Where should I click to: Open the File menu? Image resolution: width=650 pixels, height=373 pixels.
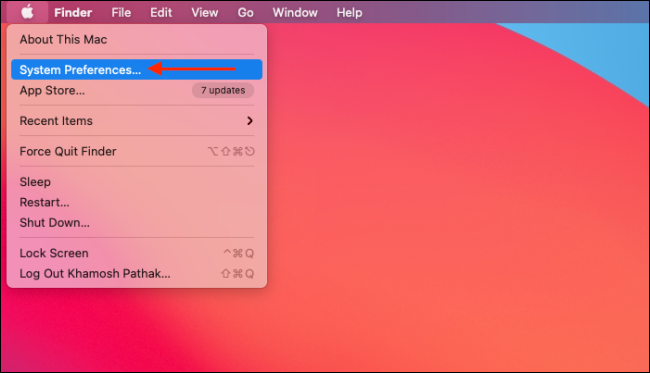[x=121, y=12]
